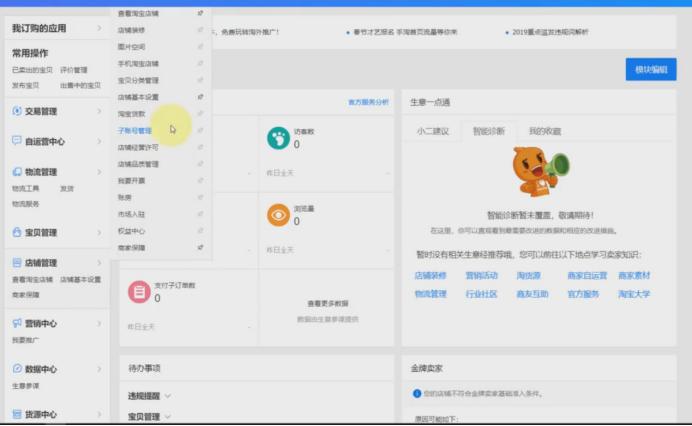Open the 发布宝贝 shortcut
Screen dimensions: 692x426
(25, 85)
